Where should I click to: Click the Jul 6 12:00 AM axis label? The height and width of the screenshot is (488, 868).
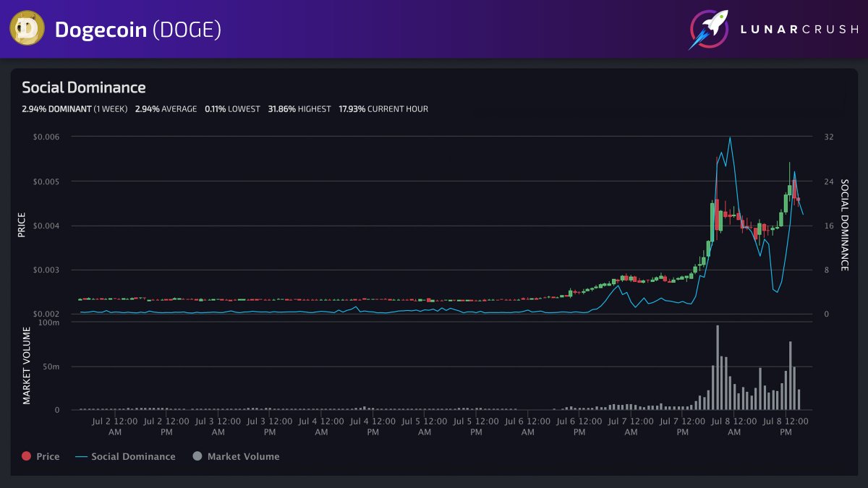point(527,426)
